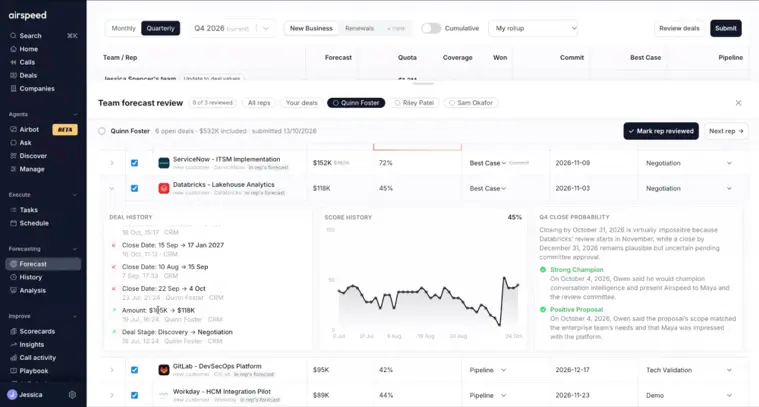
Task: Go to Home in sidebar
Action: click(x=29, y=49)
